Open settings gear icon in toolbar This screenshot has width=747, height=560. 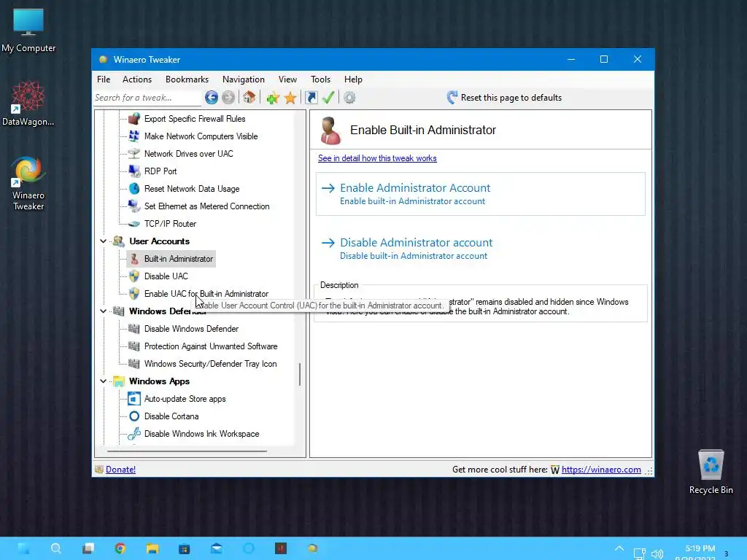(349, 98)
